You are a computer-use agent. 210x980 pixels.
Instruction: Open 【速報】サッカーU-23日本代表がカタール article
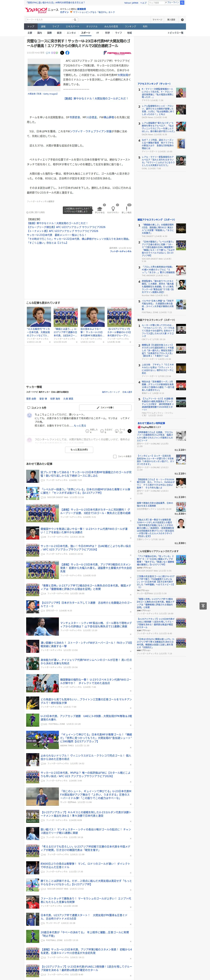tap(95, 511)
